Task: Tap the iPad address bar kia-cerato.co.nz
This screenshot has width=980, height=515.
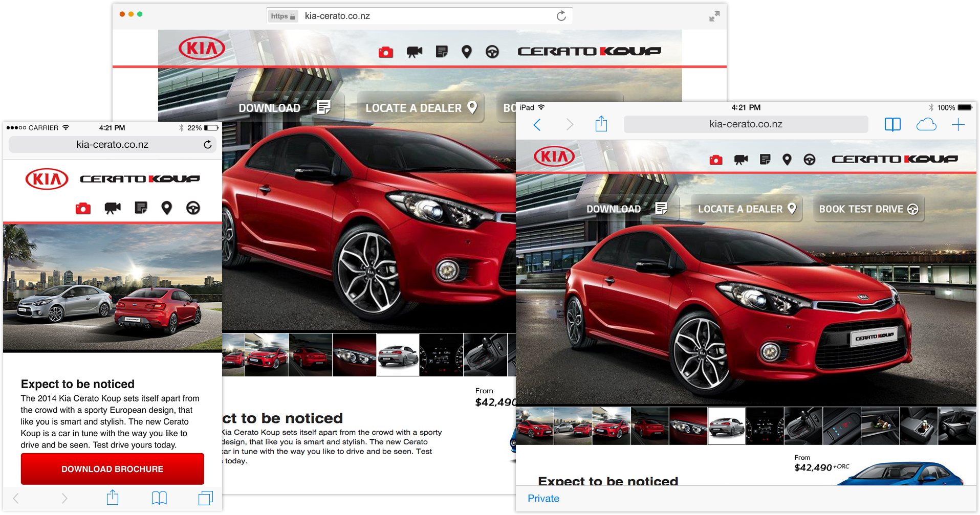Action: (x=746, y=124)
